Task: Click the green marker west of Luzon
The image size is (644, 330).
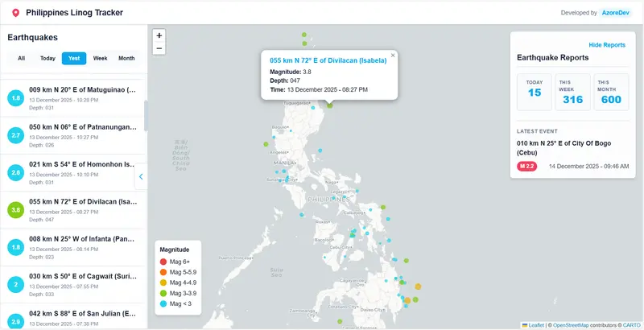Action: click(x=266, y=144)
